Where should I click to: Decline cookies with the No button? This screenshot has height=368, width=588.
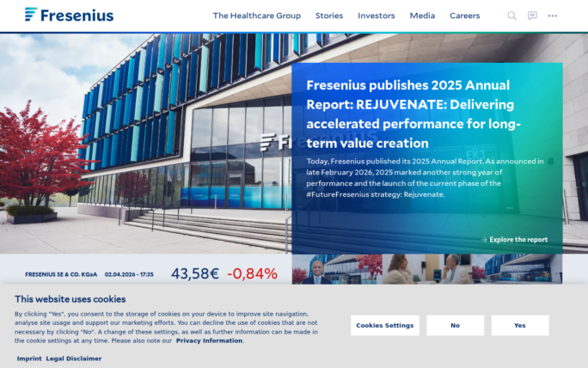[x=455, y=326]
